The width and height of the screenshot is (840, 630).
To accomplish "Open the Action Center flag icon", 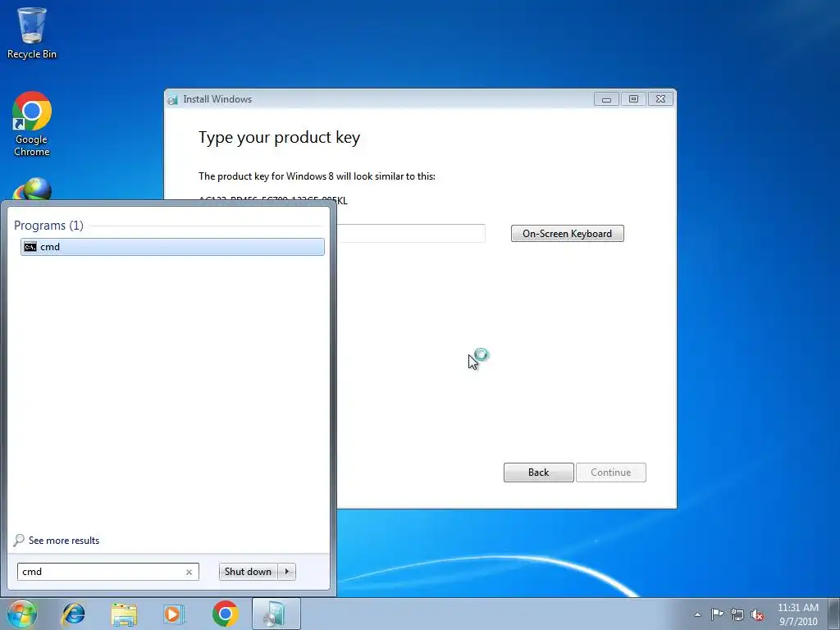I will [x=717, y=614].
